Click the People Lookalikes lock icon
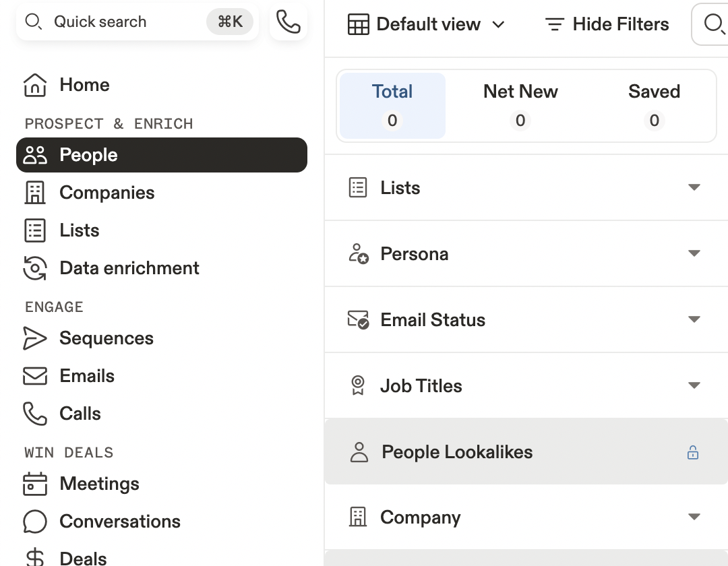The image size is (728, 566). (692, 453)
